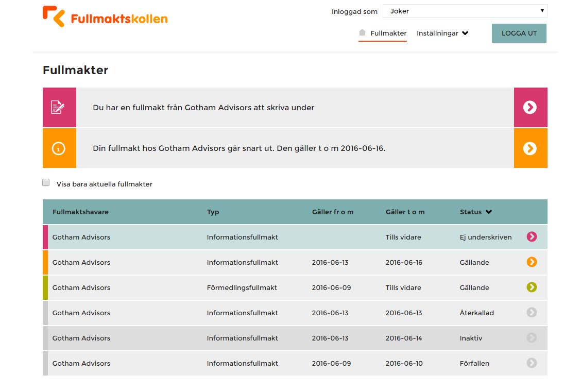This screenshot has height=392, width=564.
Task: Click the pink banner's white arrow
Action: [x=530, y=107]
